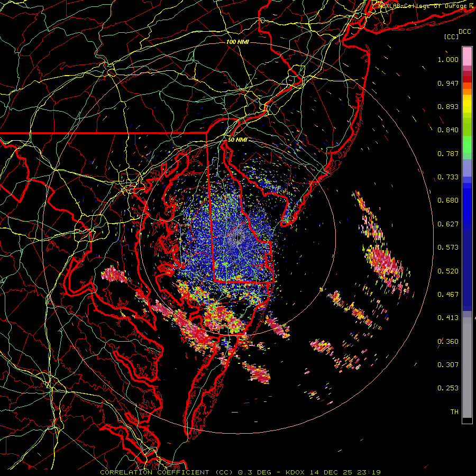
Task: Click the 0.733 legend value
Action: (448, 177)
